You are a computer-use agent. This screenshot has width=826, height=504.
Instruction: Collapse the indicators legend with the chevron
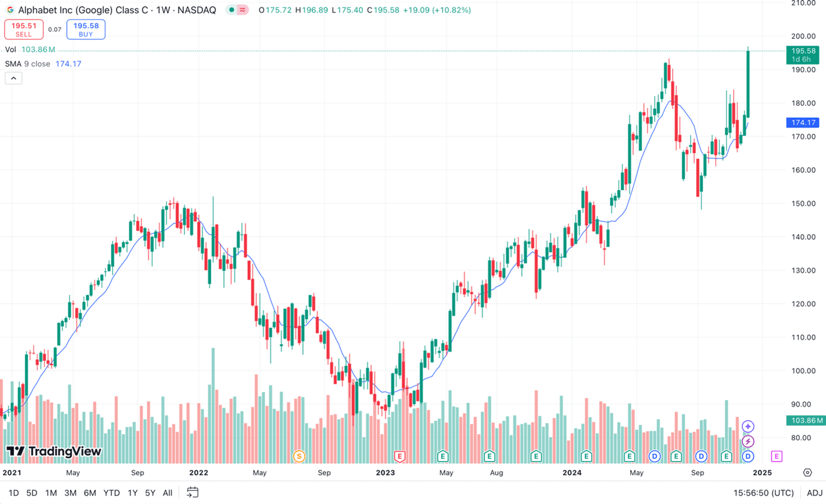[13, 78]
